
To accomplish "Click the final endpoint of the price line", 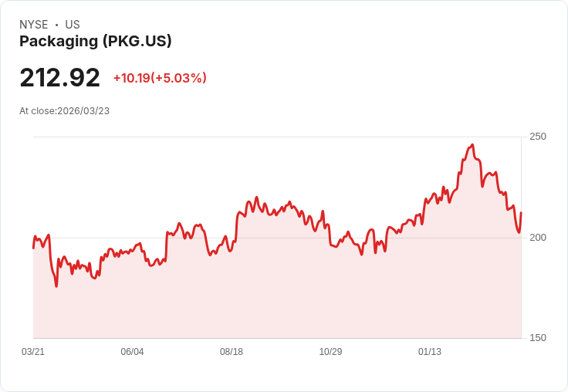I will point(521,212).
